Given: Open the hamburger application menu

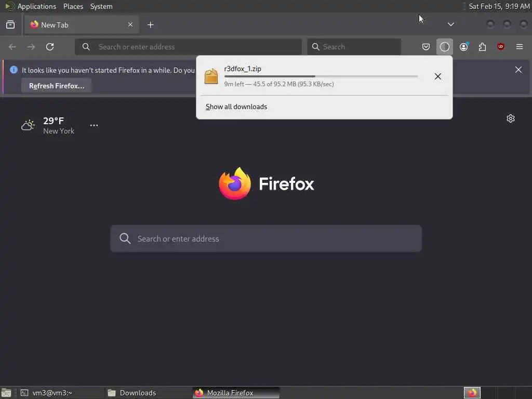Looking at the screenshot, I should [520, 47].
